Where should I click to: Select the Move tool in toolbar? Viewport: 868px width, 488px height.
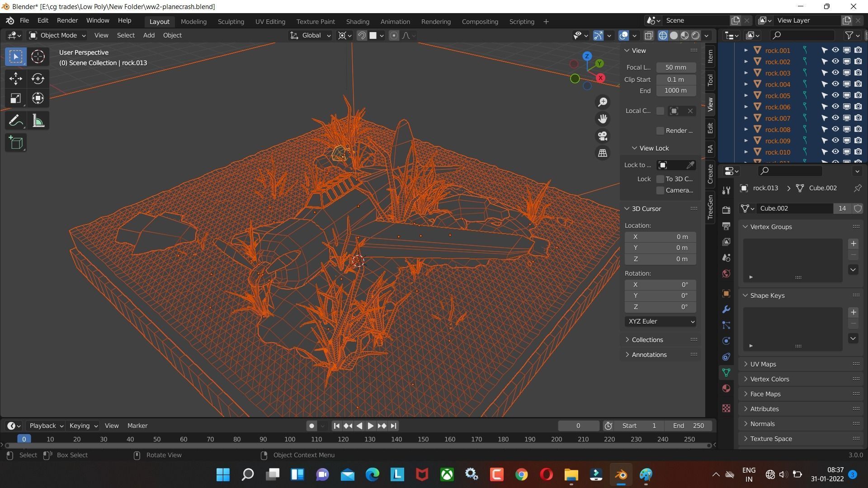[15, 79]
